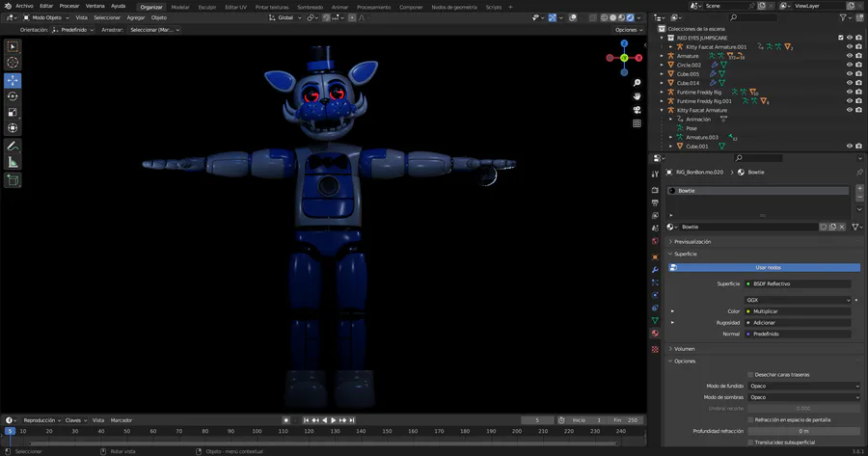Image resolution: width=868 pixels, height=456 pixels.
Task: Switch to the Sombreado workspace tab
Action: (x=310, y=7)
